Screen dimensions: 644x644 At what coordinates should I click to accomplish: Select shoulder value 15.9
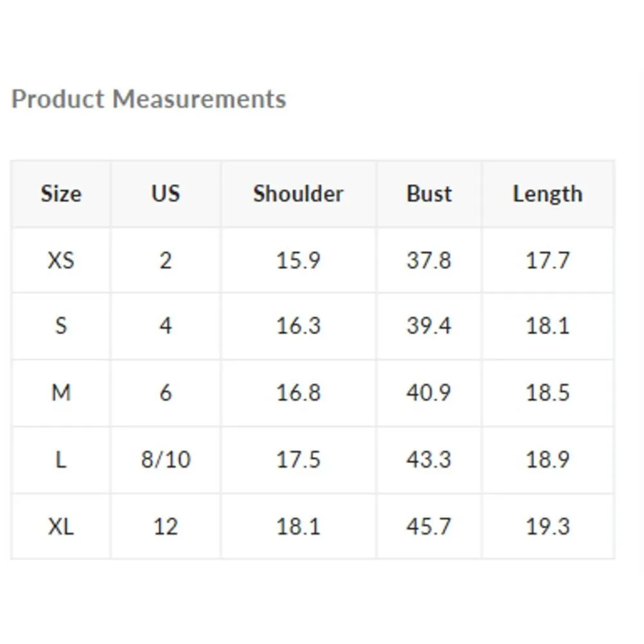click(x=298, y=260)
